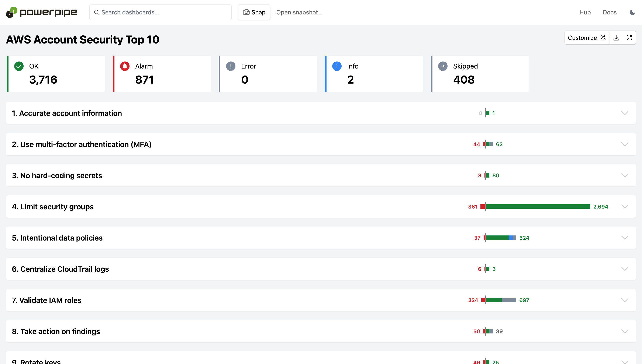Screen dimensions: 642x364
Task: Expand Limit security groups chevron
Action: (625, 207)
